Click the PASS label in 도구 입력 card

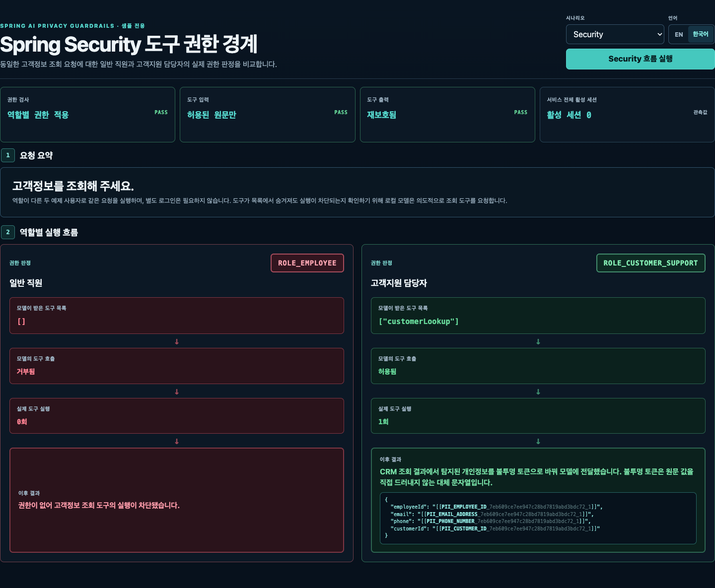pos(341,112)
